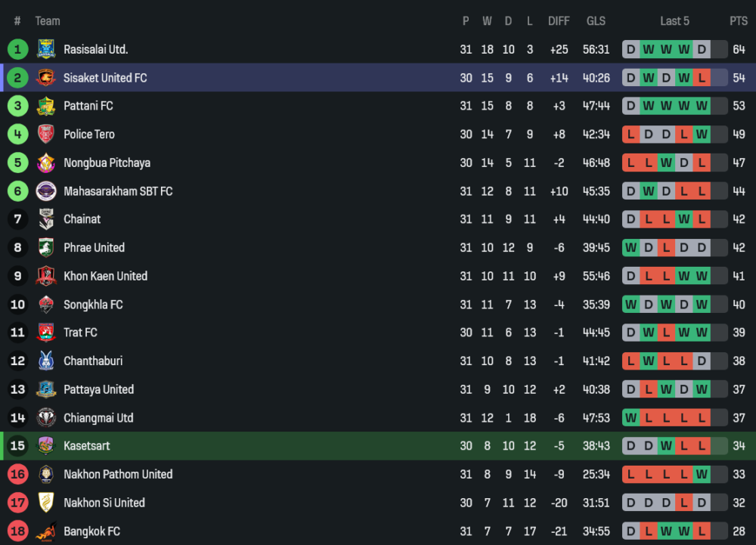Open Mahasarakham SBT FC team link
756x545 pixels.
(118, 191)
